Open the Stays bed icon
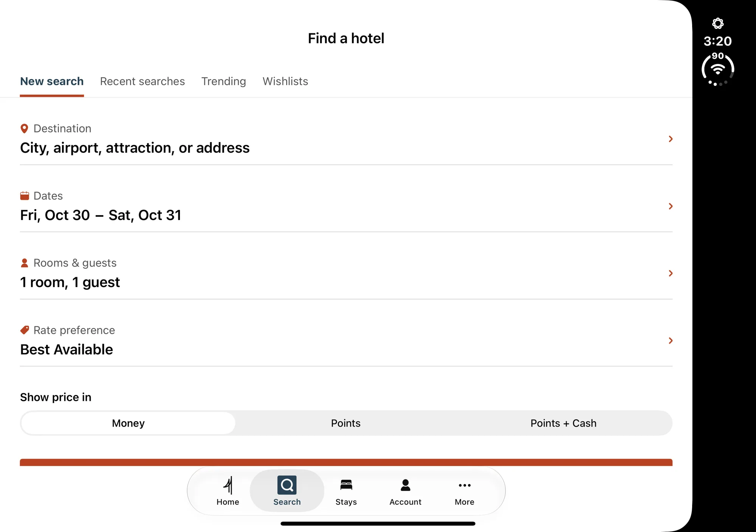 tap(346, 485)
